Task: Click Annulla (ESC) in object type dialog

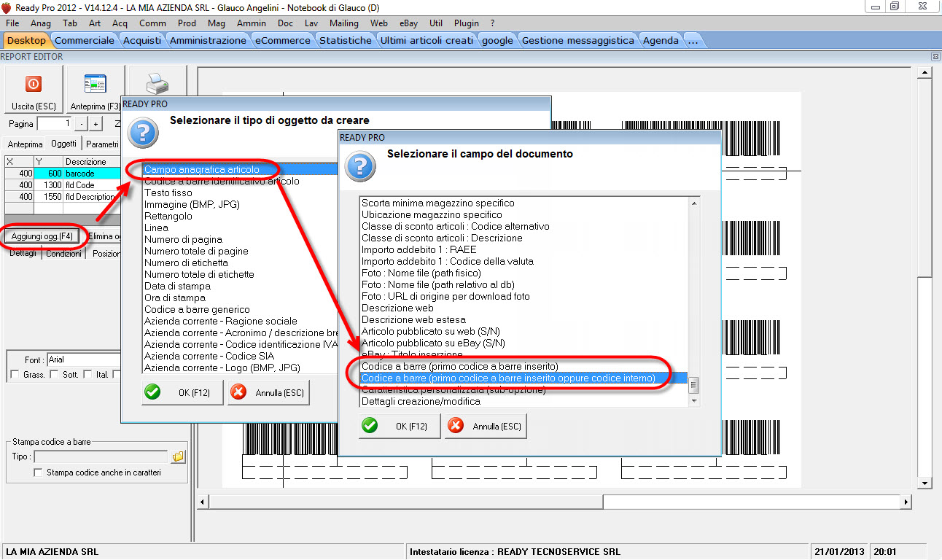Action: coord(268,392)
